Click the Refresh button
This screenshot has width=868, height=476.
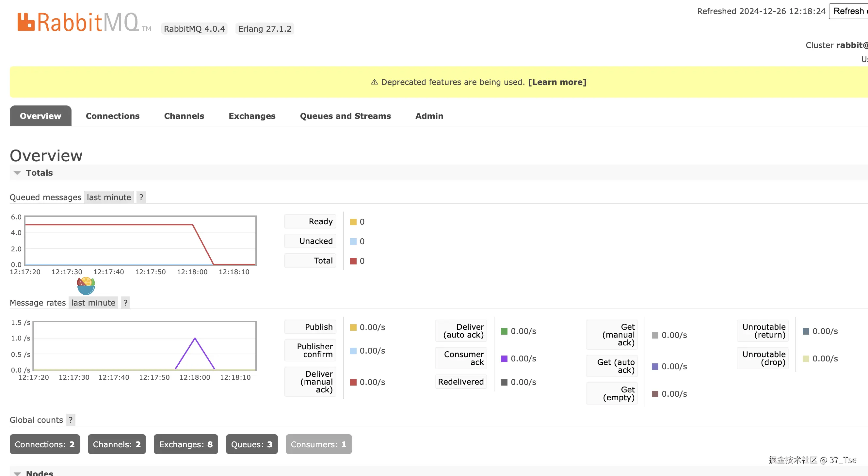click(x=849, y=11)
